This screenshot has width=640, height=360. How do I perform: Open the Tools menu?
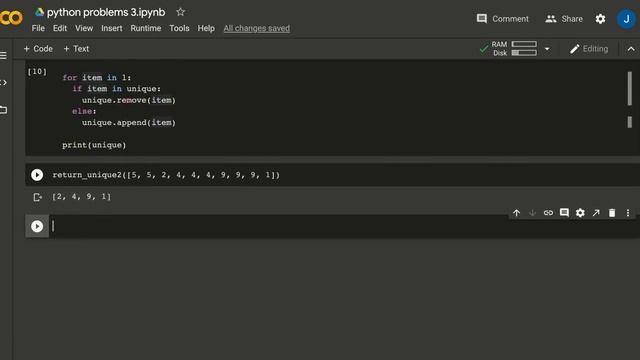coord(179,28)
